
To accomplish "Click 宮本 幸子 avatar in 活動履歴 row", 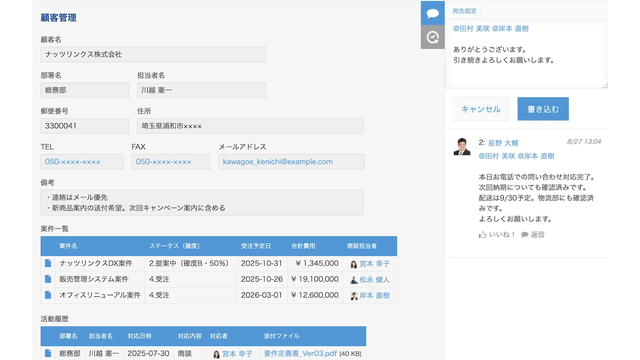I will [217, 354].
